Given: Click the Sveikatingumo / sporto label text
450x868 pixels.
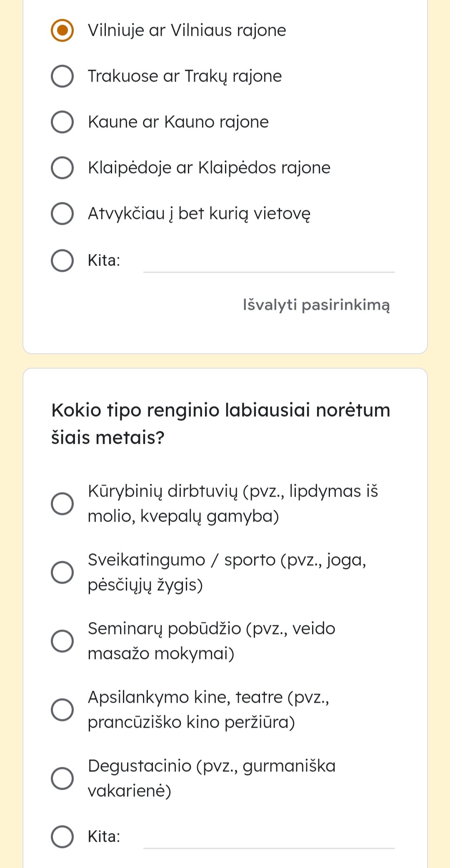Looking at the screenshot, I should tap(227, 572).
